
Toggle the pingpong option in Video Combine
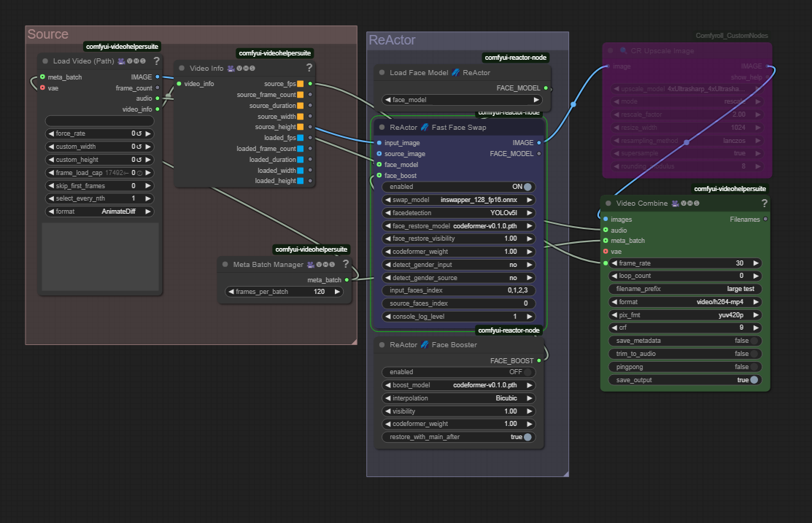[754, 367]
